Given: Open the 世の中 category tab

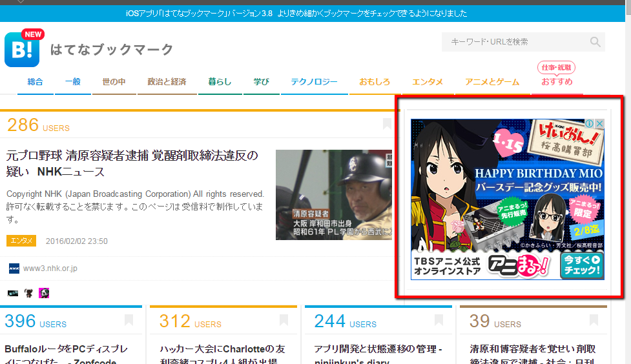Looking at the screenshot, I should (x=114, y=82).
